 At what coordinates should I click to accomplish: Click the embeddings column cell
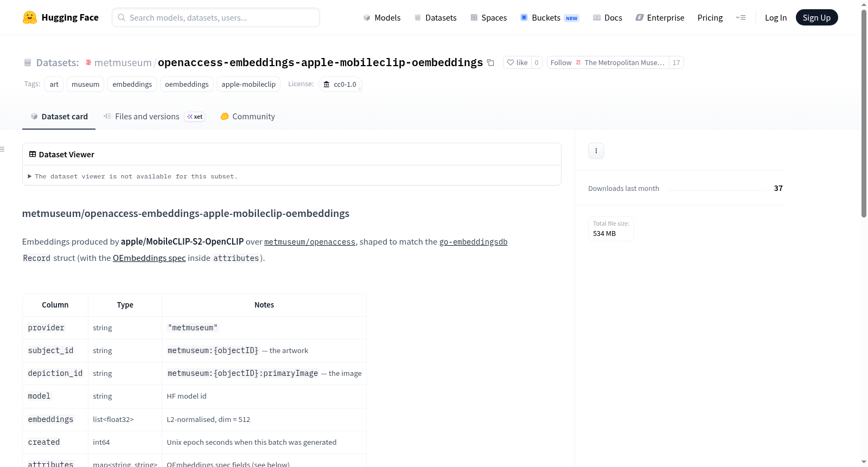coord(55,420)
